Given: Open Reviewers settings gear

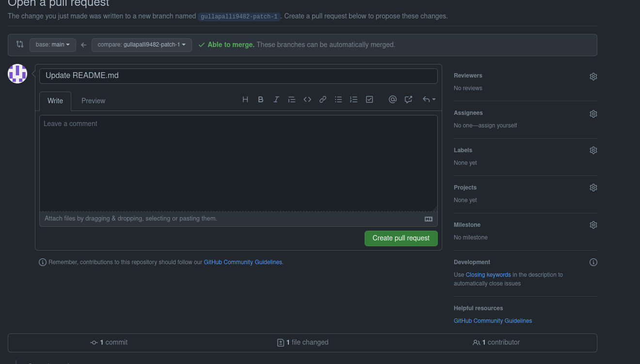Looking at the screenshot, I should point(593,77).
